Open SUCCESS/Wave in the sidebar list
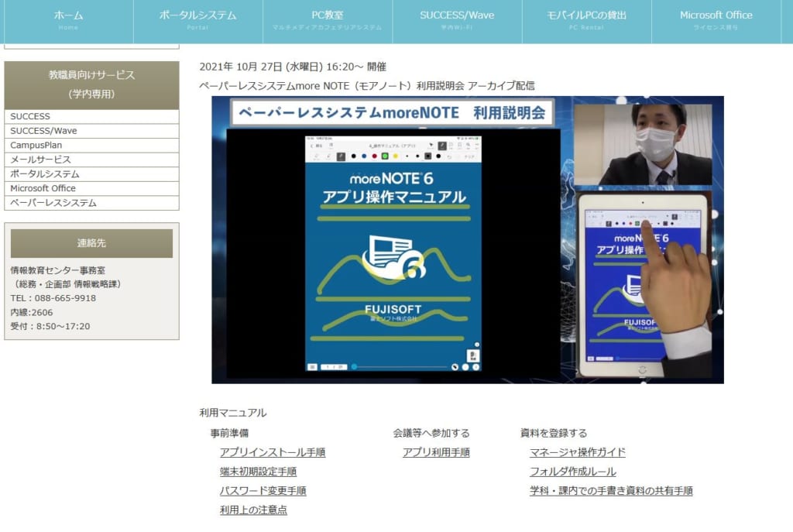The height and width of the screenshot is (532, 793). pos(91,131)
